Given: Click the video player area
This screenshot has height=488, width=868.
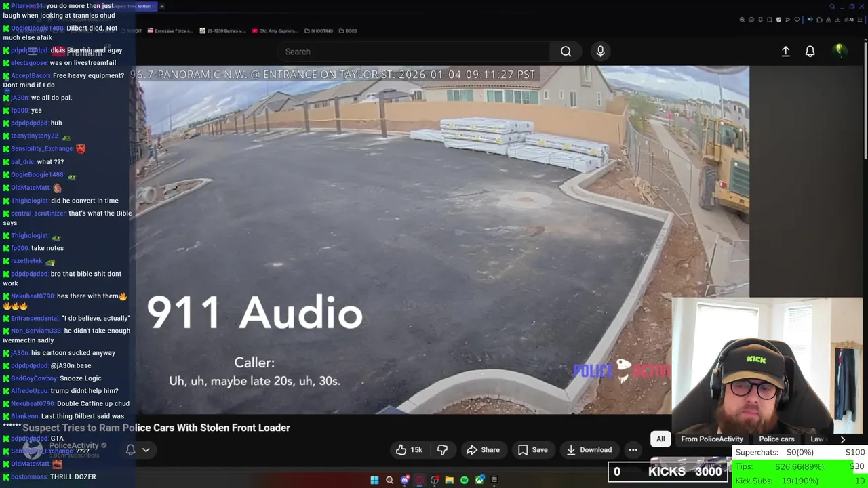Looking at the screenshot, I should click(x=442, y=239).
